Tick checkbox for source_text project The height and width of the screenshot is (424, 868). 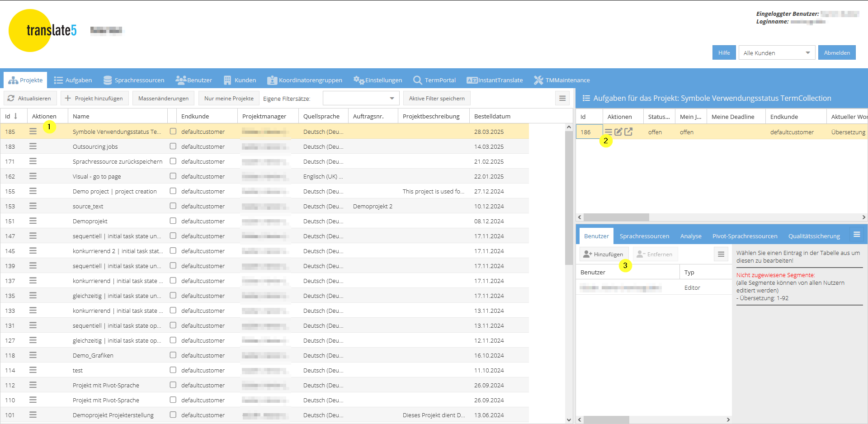click(x=173, y=206)
